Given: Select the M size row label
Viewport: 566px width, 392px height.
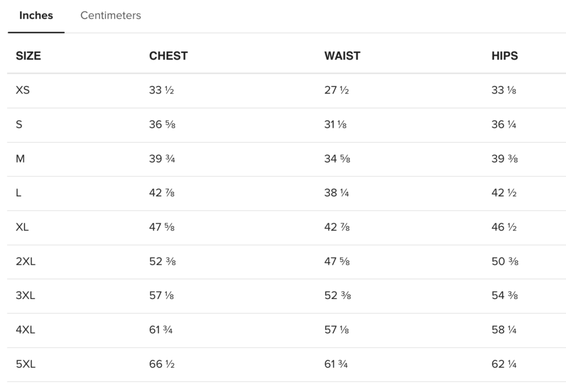Looking at the screenshot, I should tap(20, 159).
